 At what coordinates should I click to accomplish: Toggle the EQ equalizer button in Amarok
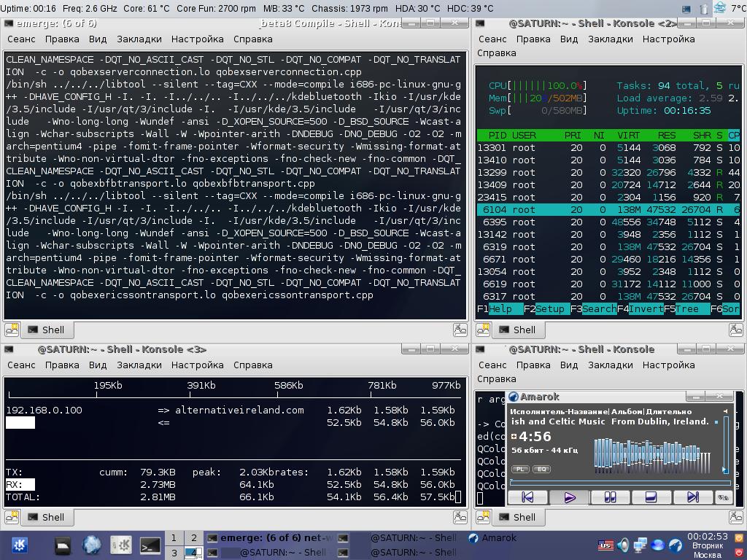542,469
